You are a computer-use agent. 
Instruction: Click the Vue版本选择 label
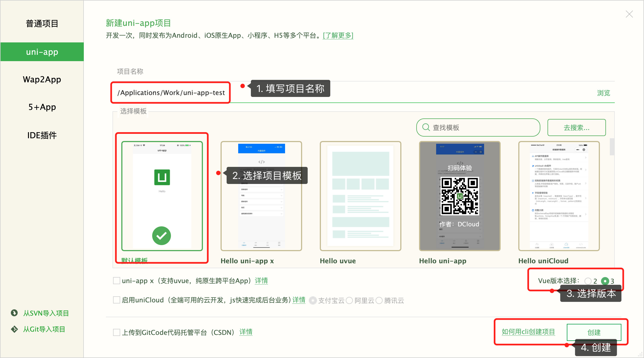tap(559, 281)
